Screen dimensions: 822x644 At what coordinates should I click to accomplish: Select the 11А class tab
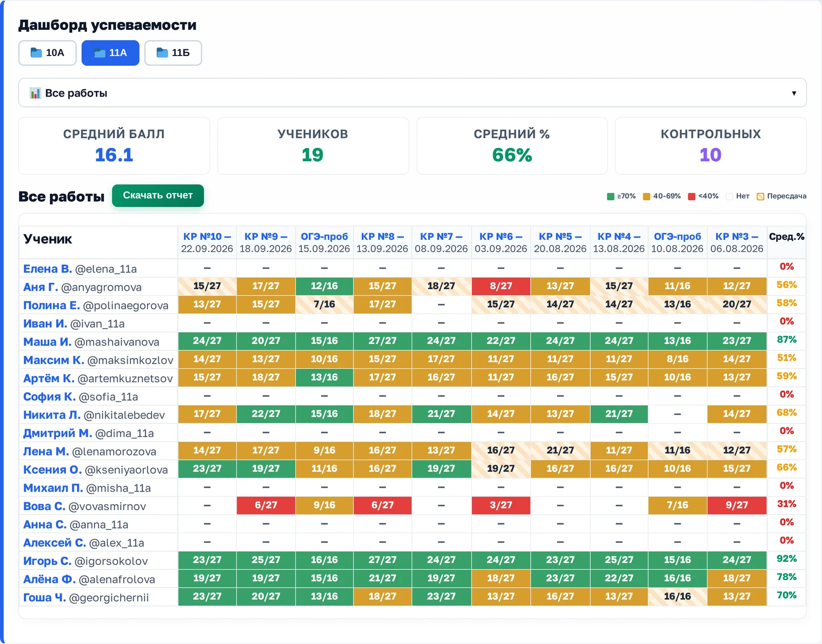click(110, 53)
